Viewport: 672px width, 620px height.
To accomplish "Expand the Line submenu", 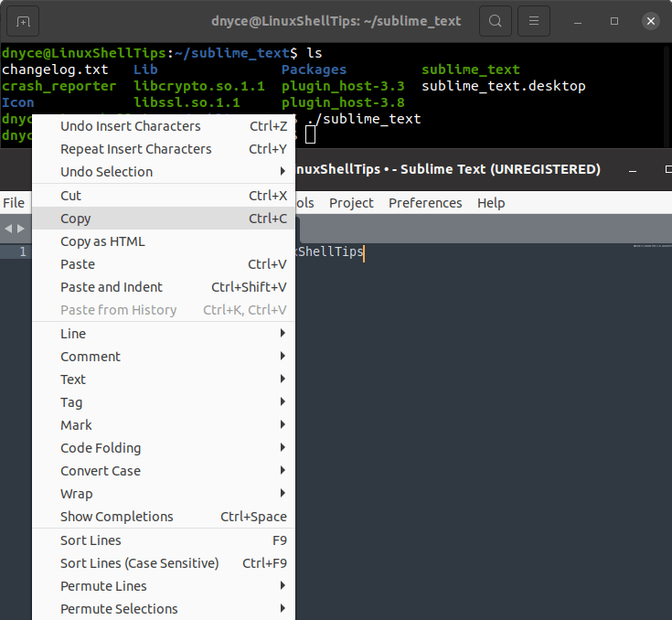I will click(164, 334).
